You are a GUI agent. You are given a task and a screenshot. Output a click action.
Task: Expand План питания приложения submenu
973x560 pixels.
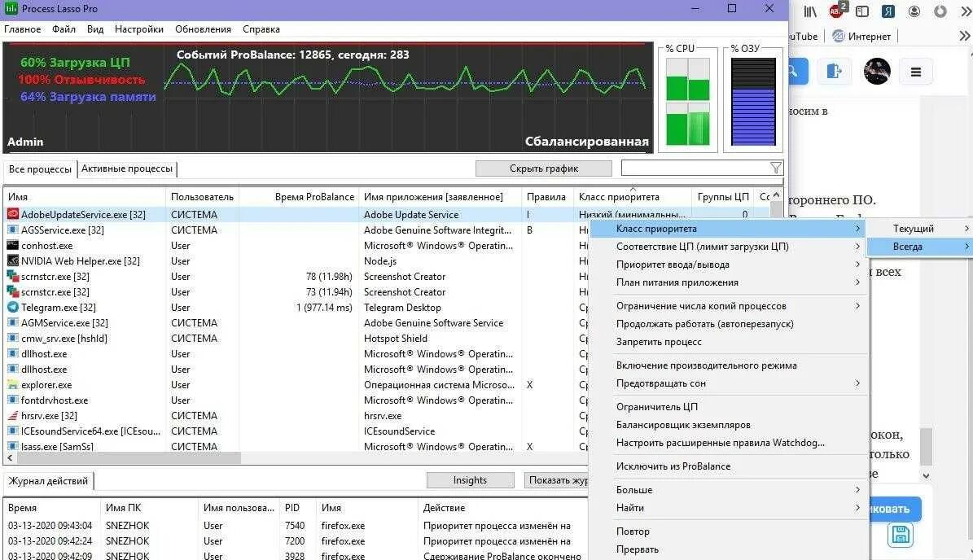729,282
